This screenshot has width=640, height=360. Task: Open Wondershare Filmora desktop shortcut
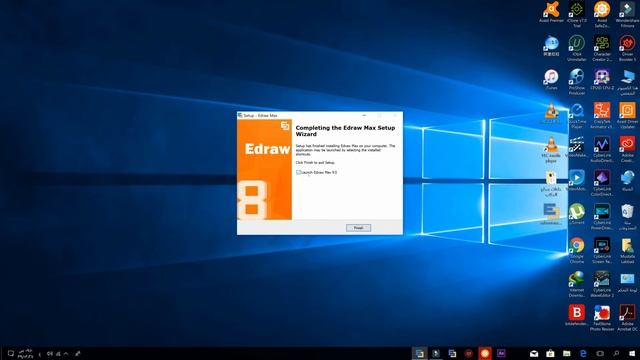point(627,14)
